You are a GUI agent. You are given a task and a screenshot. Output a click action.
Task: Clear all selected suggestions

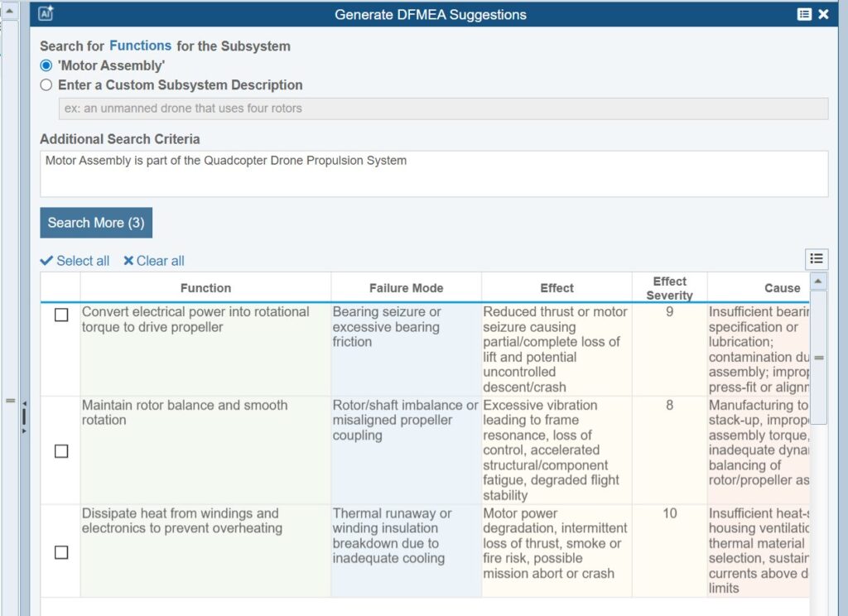(161, 261)
